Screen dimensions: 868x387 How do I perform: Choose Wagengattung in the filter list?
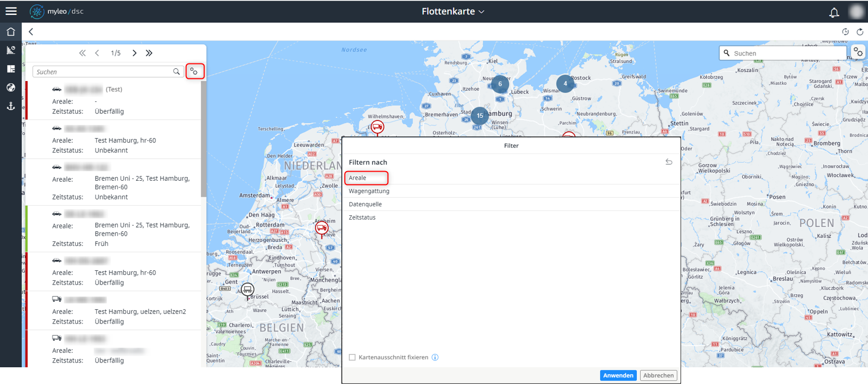tap(511, 191)
